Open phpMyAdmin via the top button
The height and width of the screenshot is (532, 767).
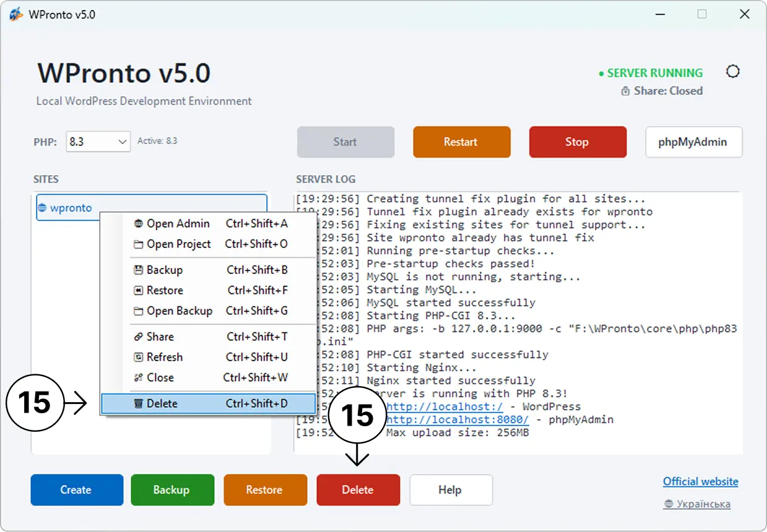(x=693, y=142)
